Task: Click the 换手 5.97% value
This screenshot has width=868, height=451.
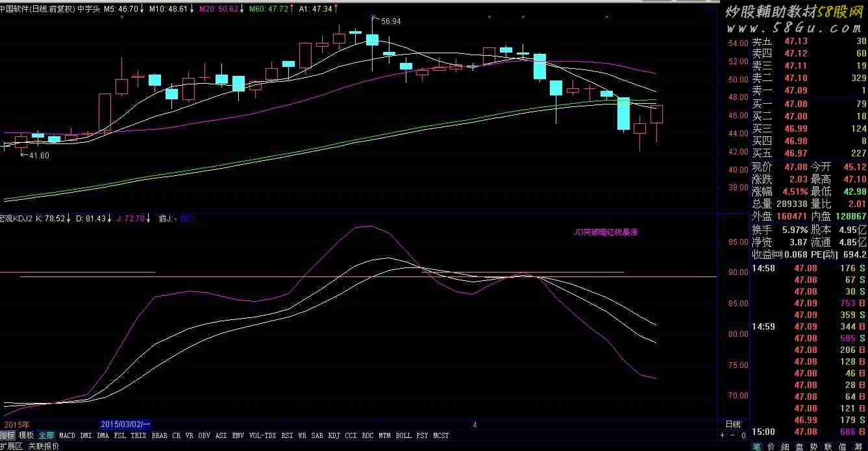Action: click(795, 230)
